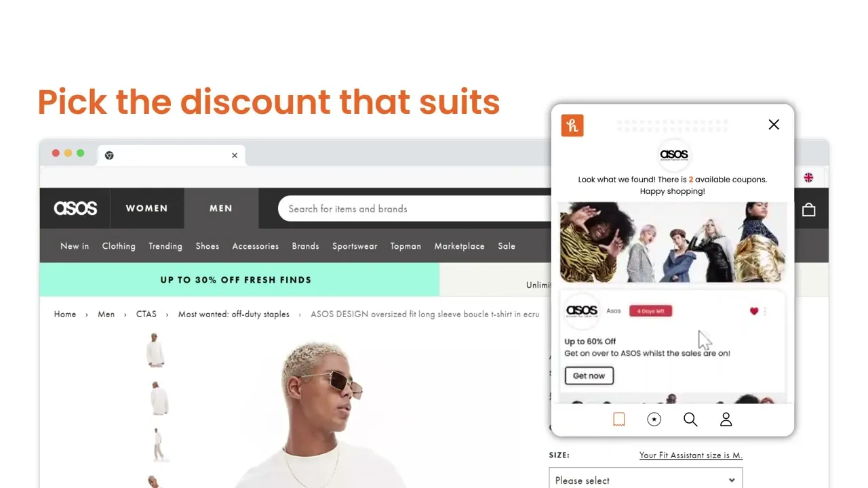Click the UK flag country selector
868x488 pixels.
pyautogui.click(x=808, y=178)
